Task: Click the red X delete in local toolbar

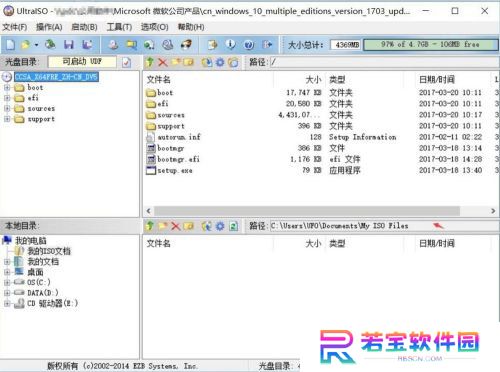Action: pyautogui.click(x=176, y=226)
